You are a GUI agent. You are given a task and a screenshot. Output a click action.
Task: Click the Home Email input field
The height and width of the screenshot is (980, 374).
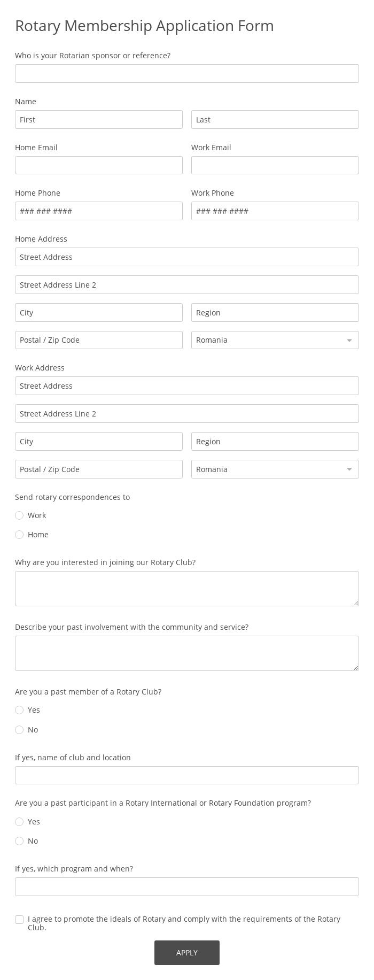coord(98,165)
